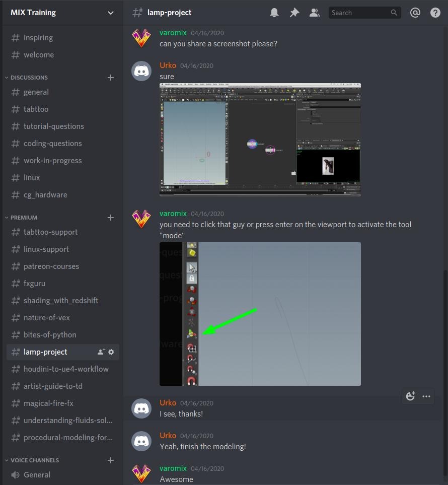
Task: Open notification settings bell icon
Action: [274, 13]
